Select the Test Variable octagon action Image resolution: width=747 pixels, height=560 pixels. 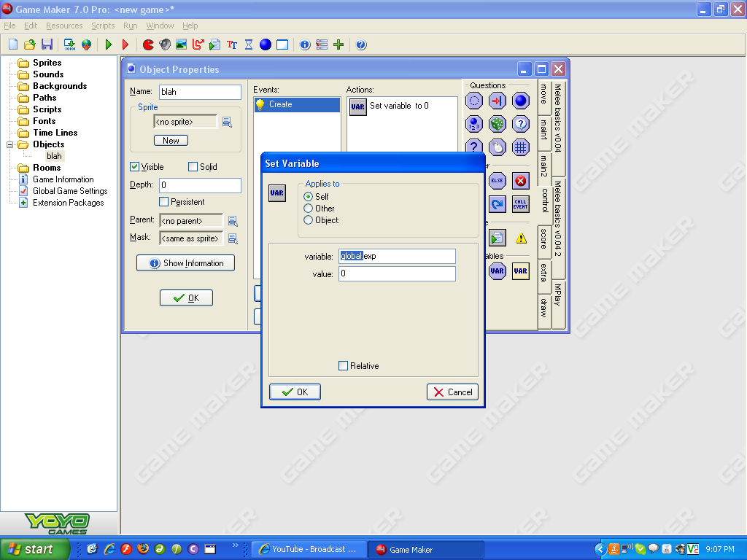click(x=498, y=271)
